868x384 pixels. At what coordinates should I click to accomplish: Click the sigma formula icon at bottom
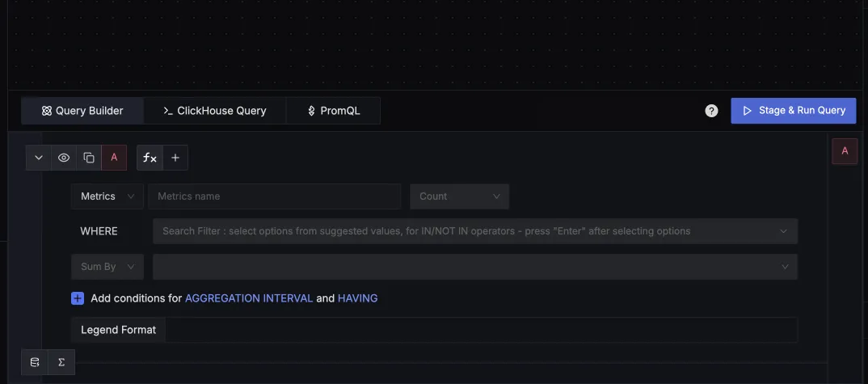coord(61,362)
